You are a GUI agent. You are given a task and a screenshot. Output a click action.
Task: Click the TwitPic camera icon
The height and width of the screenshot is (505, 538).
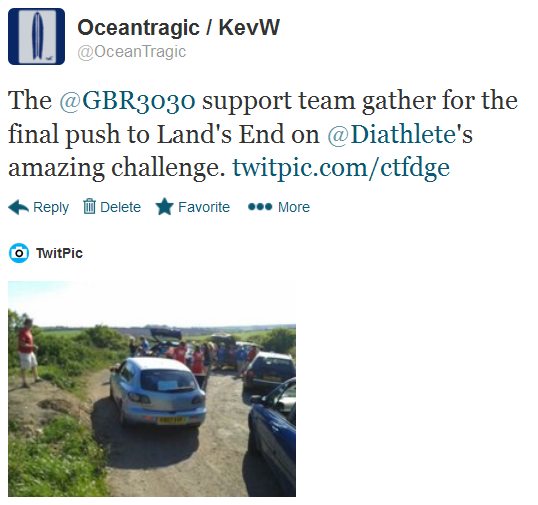pos(19,253)
